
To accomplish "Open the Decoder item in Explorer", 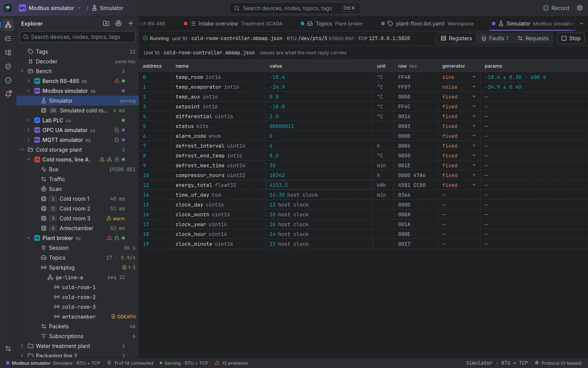I will click(x=78, y=61).
